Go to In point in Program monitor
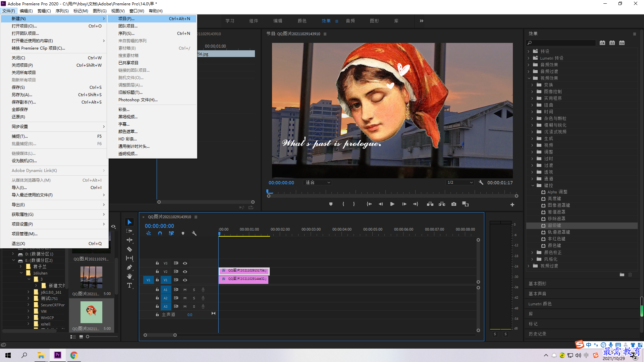Image resolution: width=644 pixels, height=362 pixels. (369, 204)
